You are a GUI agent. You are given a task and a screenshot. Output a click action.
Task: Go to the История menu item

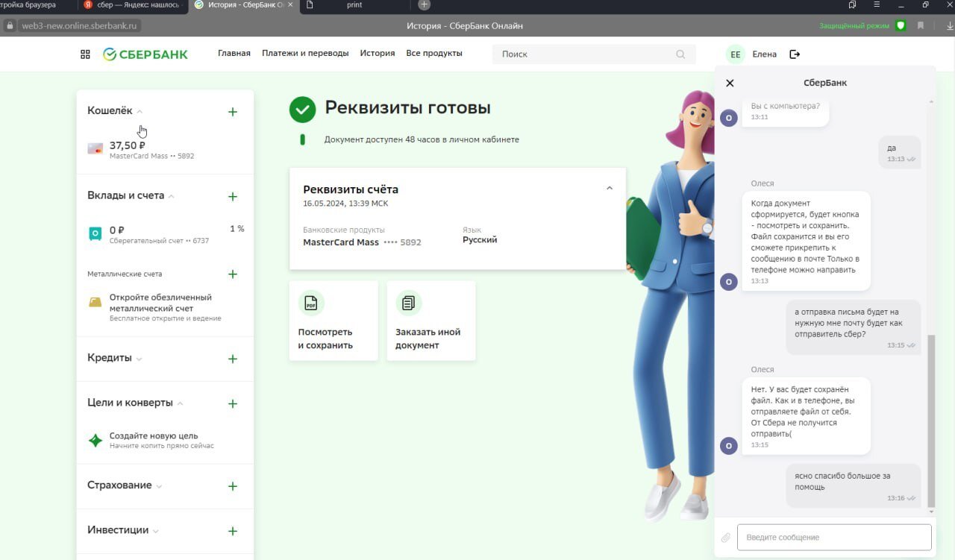377,54
